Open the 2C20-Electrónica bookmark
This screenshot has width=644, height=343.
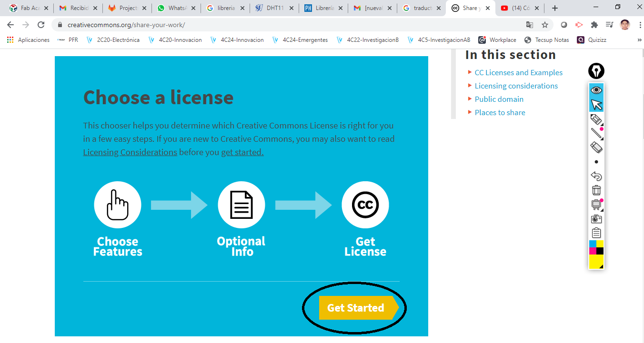(x=113, y=40)
